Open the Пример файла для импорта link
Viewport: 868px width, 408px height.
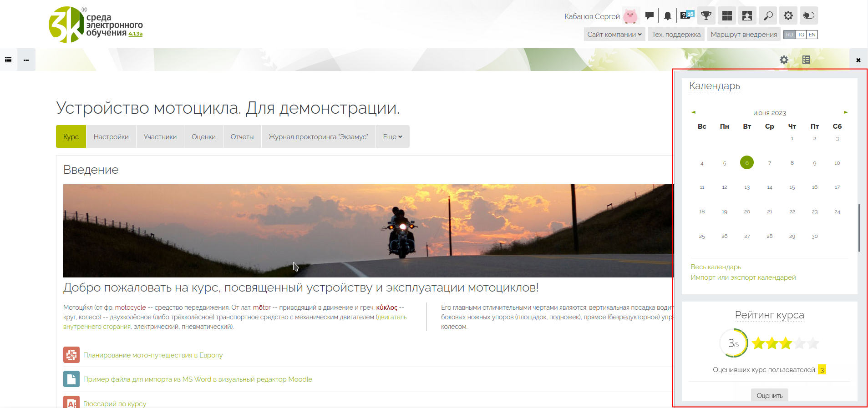pyautogui.click(x=198, y=379)
